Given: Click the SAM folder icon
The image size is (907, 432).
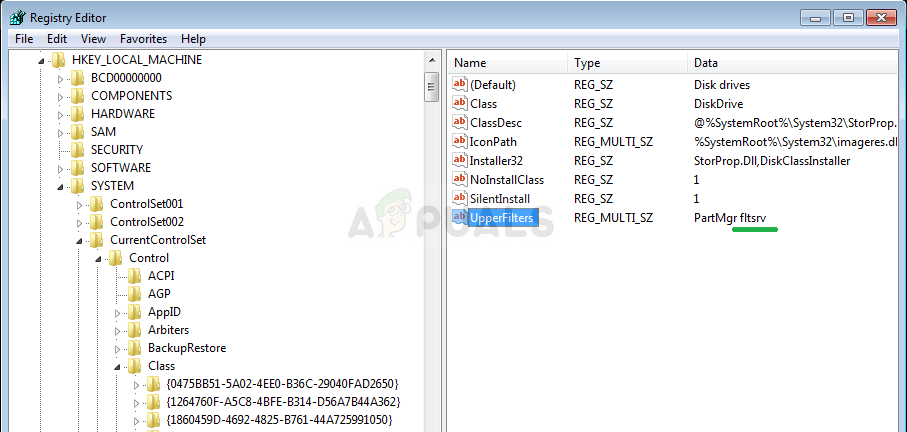Looking at the screenshot, I should 77,132.
